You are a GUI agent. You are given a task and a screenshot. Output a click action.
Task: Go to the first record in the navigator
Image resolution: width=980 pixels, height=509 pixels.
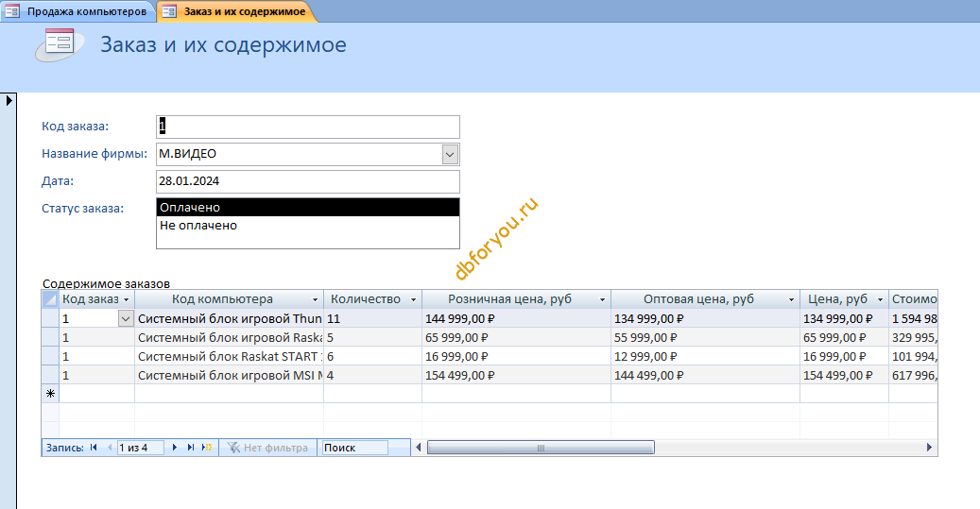click(x=94, y=448)
